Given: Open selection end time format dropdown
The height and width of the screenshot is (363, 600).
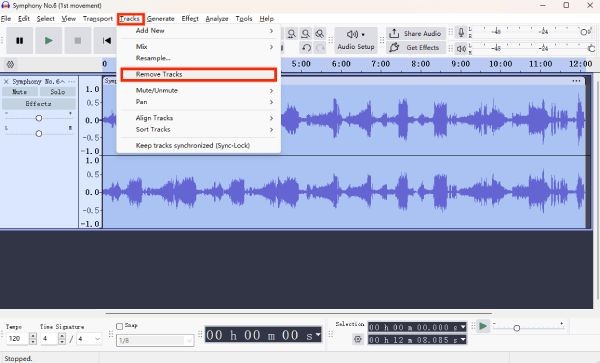Looking at the screenshot, I should pyautogui.click(x=463, y=340).
